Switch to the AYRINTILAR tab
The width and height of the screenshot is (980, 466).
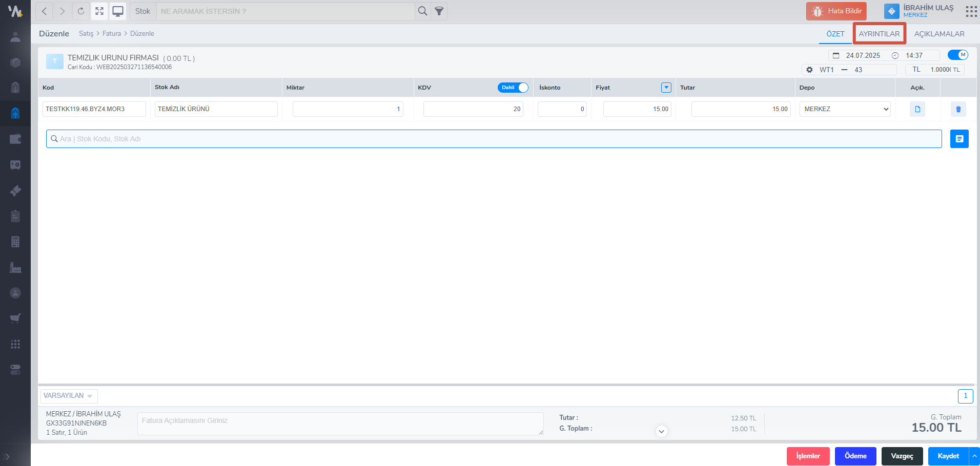[879, 34]
